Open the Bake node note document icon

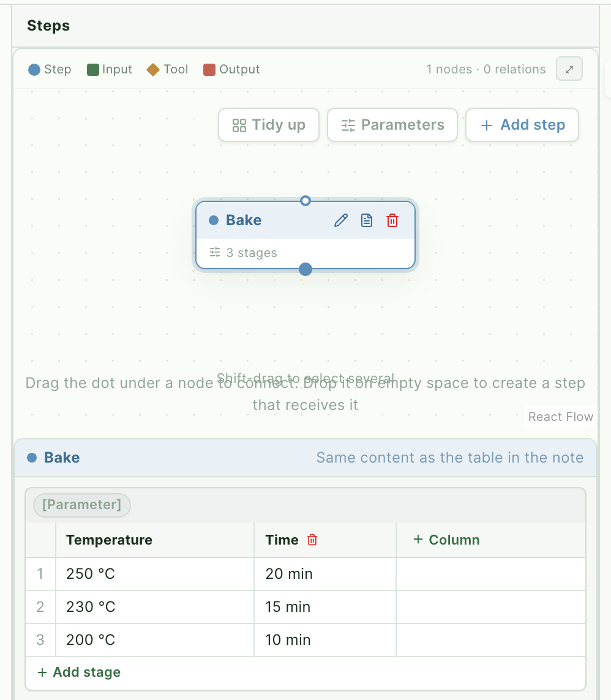pos(367,220)
